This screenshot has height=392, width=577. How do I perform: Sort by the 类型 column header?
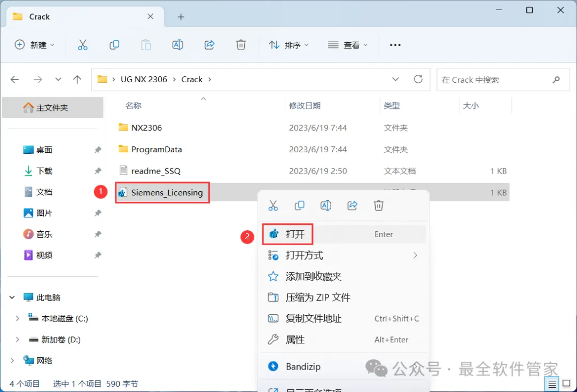point(392,106)
